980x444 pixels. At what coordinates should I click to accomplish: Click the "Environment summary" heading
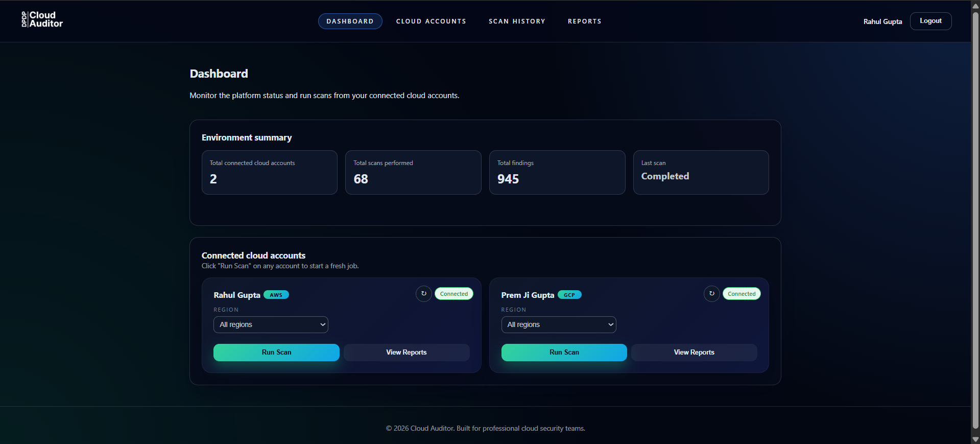(x=247, y=137)
